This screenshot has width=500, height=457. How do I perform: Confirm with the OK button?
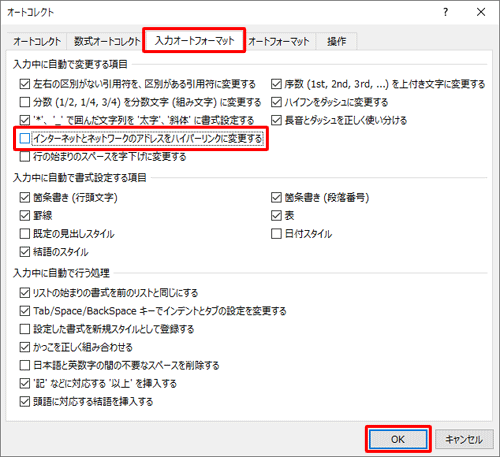coord(398,439)
